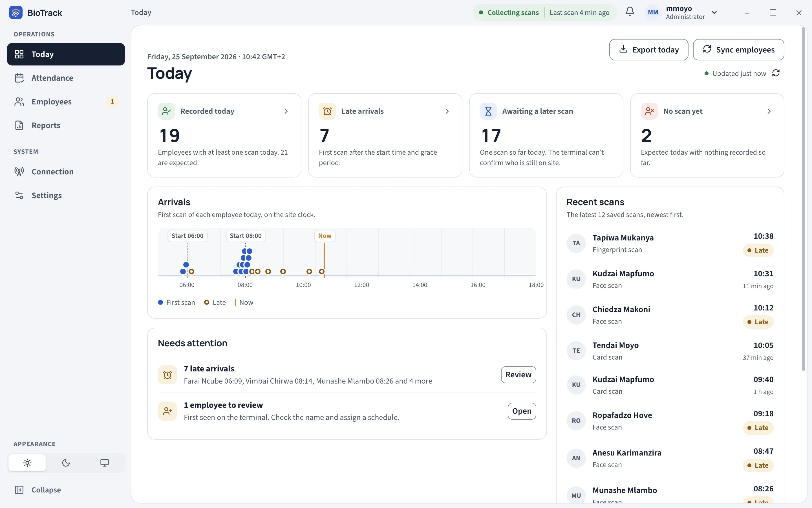Switch to light appearance mode

27,463
